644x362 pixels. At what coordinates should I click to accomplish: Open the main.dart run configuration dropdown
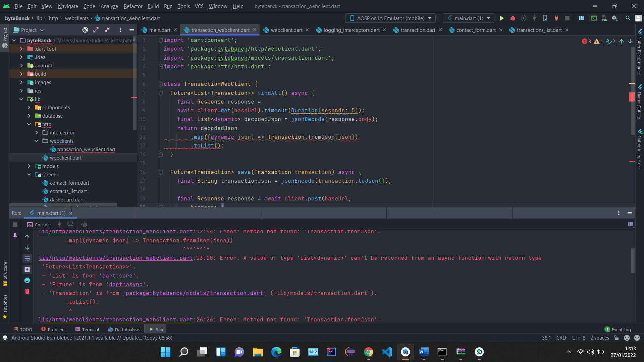click(x=469, y=18)
